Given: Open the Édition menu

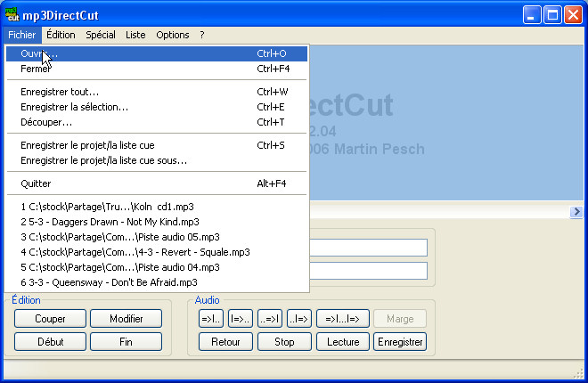Looking at the screenshot, I should (61, 35).
